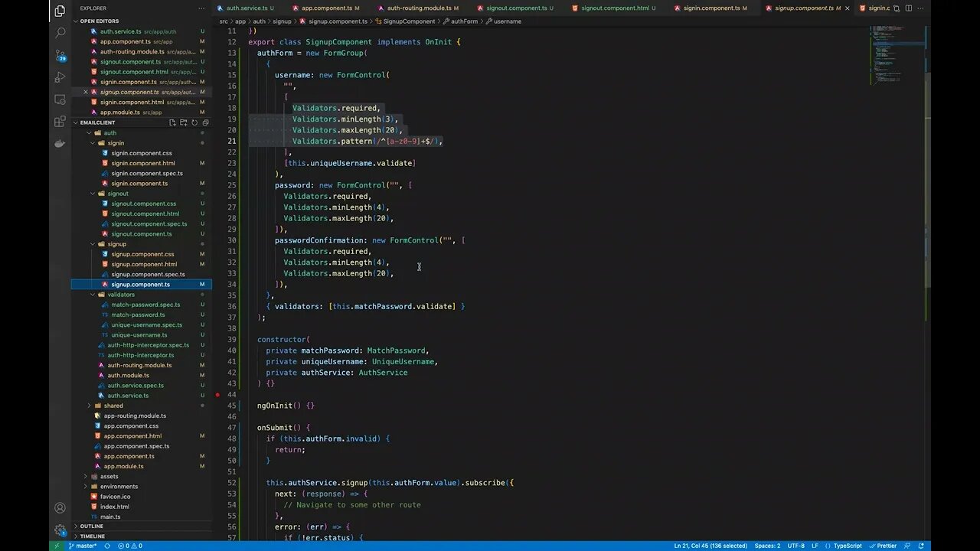
Task: Click the remote window indicator in status bar
Action: [x=57, y=546]
